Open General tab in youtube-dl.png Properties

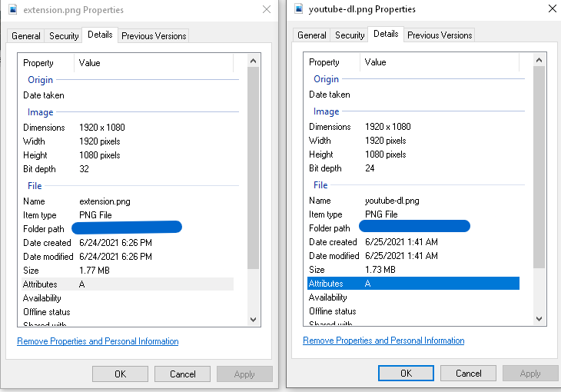pyautogui.click(x=312, y=35)
